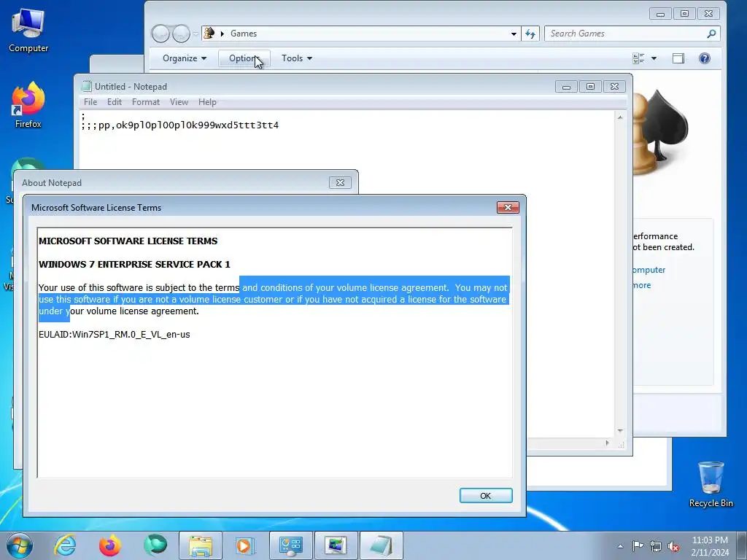Open Notepad Format menu

(x=146, y=102)
